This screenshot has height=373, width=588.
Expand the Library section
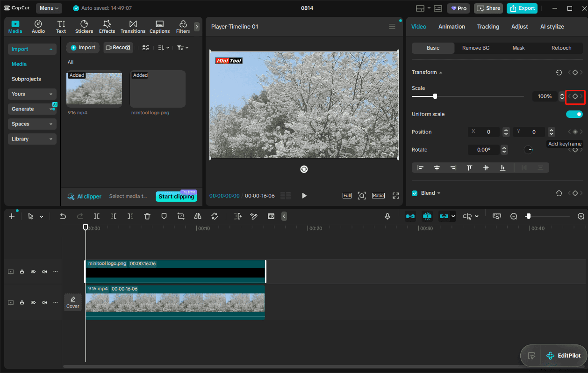tap(32, 139)
